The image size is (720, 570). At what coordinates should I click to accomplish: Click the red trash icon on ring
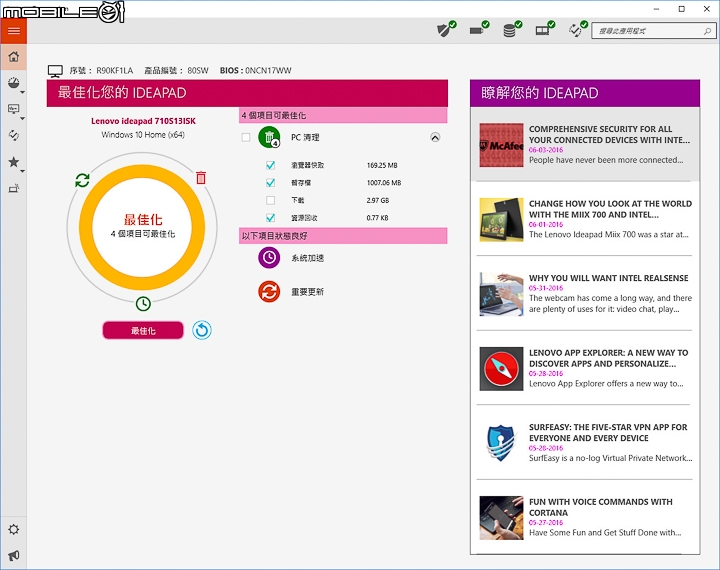point(201,178)
